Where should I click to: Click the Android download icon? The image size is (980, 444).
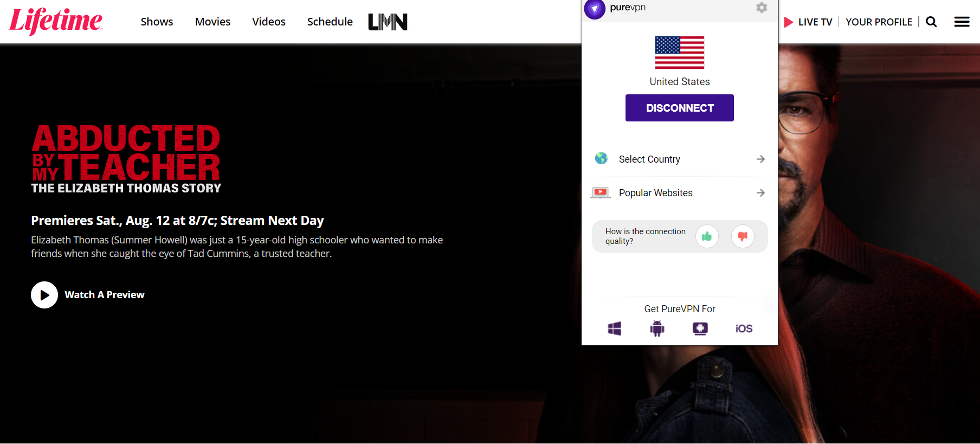(657, 329)
